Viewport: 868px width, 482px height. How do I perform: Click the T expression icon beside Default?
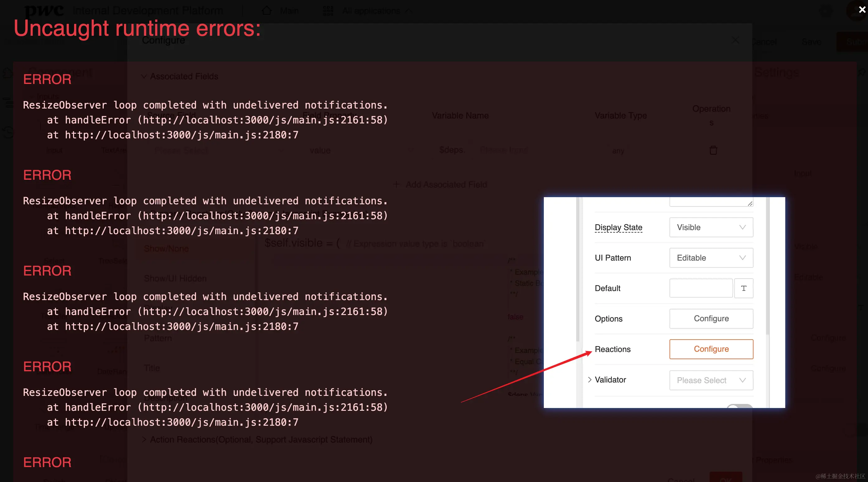point(743,288)
